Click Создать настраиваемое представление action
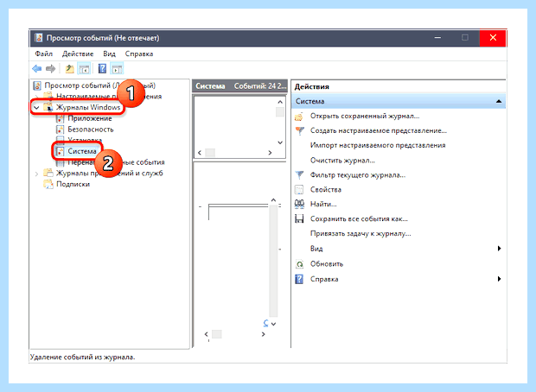The width and height of the screenshot is (536, 392). [x=379, y=130]
